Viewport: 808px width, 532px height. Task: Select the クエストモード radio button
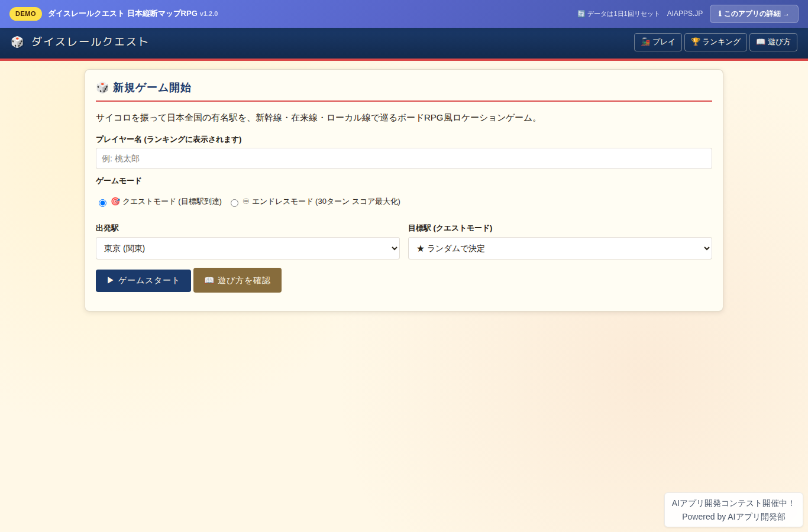pos(102,203)
